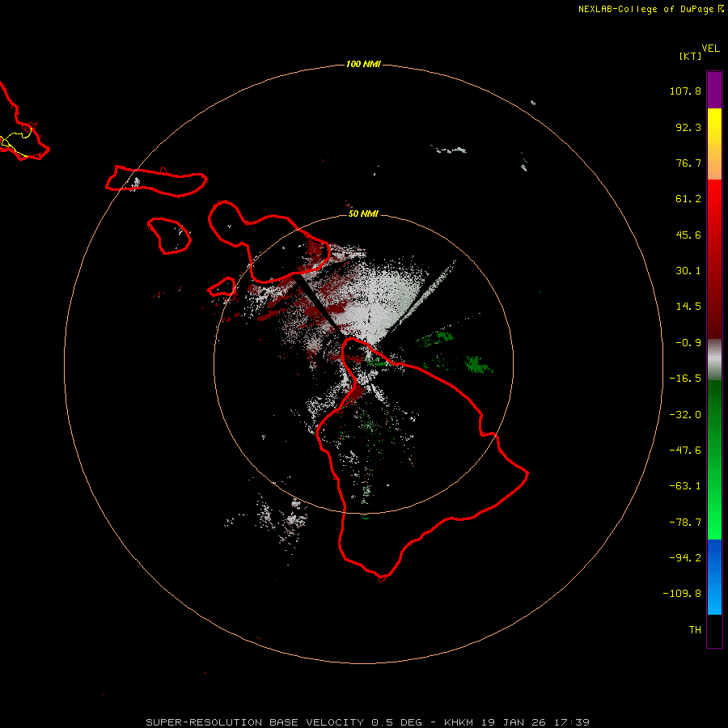Screen dimensions: 728x728
Task: Click the -78.7 legend value
Action: point(685,523)
